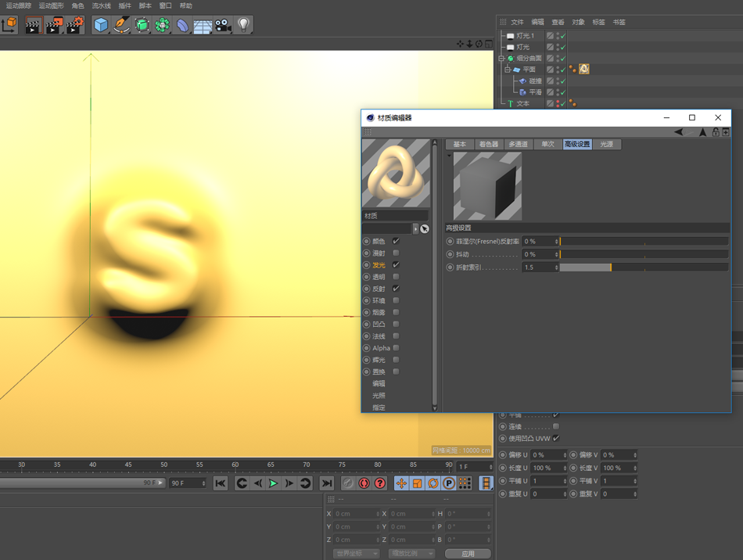Click the Cube primitive tool icon
This screenshot has width=743, height=560.
pos(101,24)
